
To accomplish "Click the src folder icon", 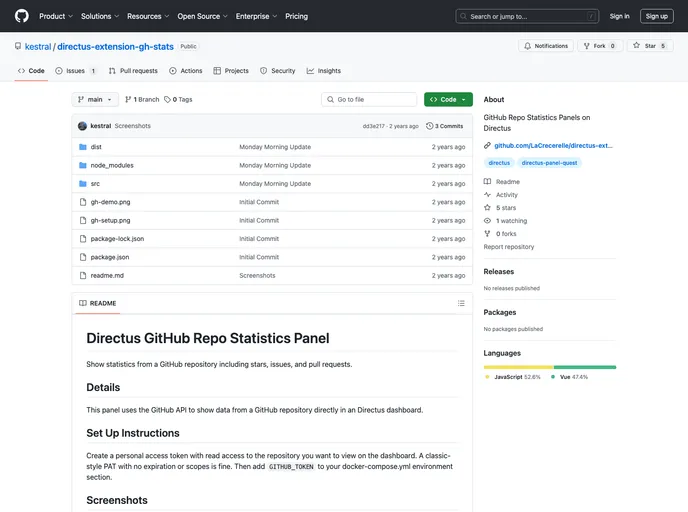I will pos(82,184).
